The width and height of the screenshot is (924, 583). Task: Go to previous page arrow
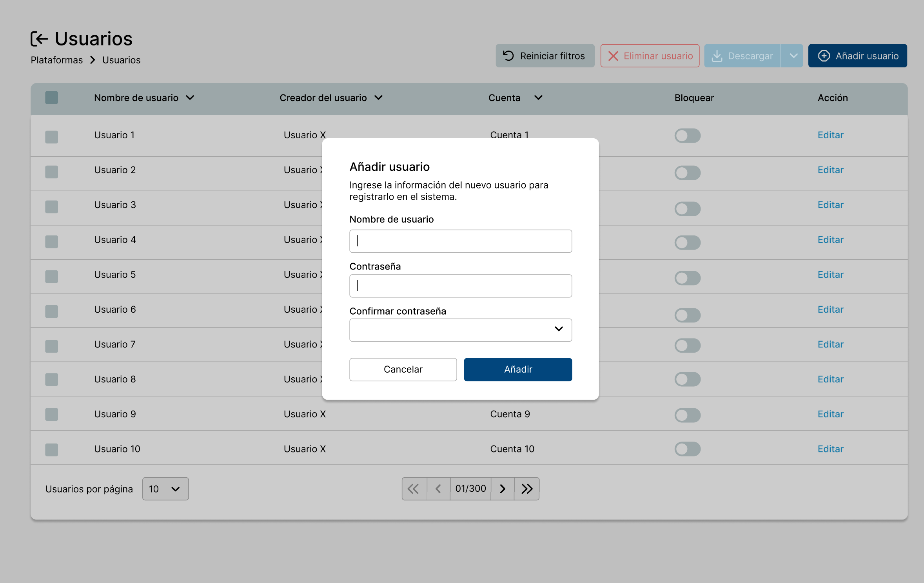(438, 489)
